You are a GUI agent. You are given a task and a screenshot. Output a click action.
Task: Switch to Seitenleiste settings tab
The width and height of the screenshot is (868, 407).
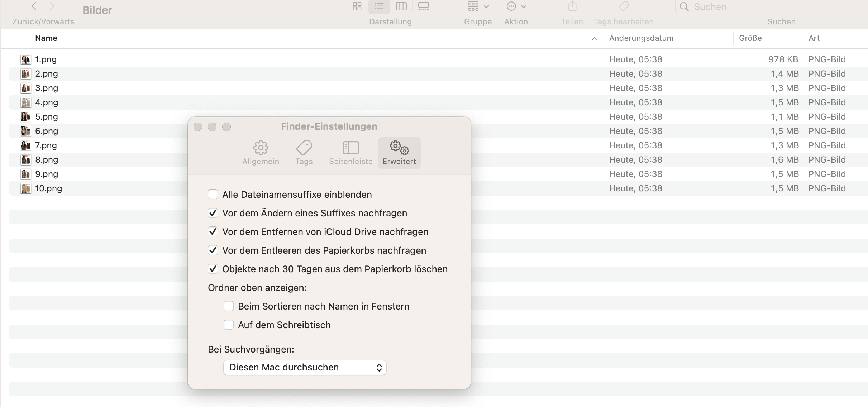350,153
